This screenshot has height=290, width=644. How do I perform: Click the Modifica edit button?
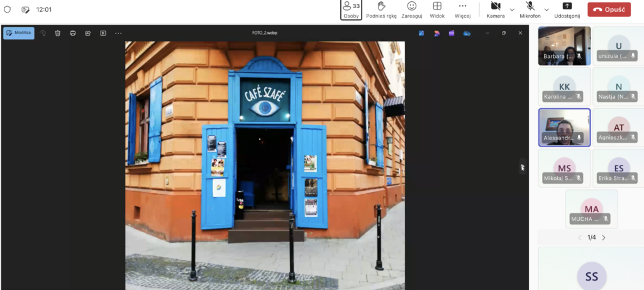(x=19, y=33)
